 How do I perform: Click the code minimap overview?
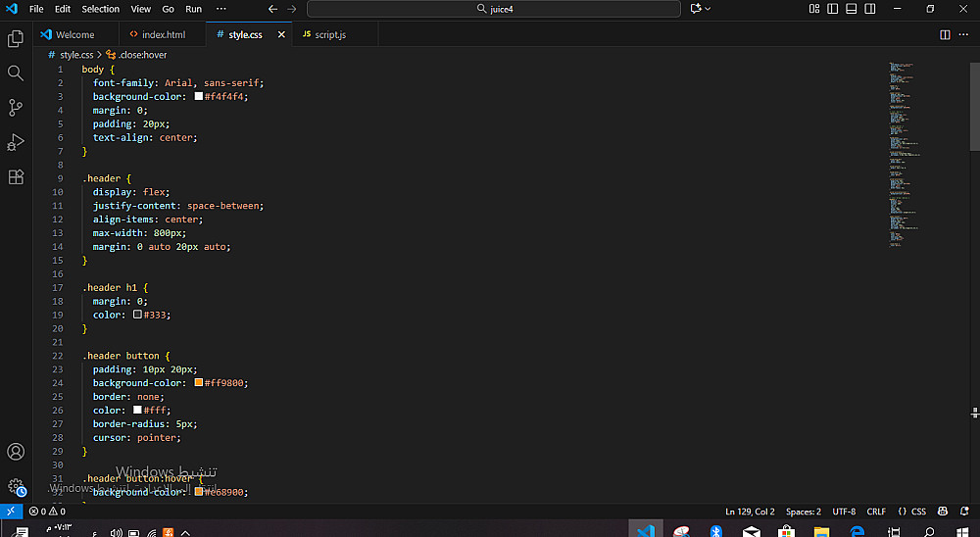pos(905,155)
